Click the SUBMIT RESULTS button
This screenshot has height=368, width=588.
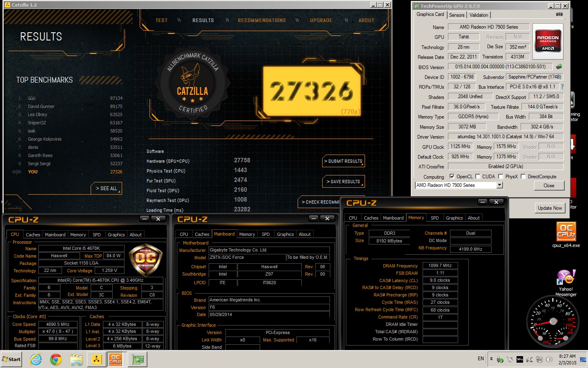tap(343, 161)
